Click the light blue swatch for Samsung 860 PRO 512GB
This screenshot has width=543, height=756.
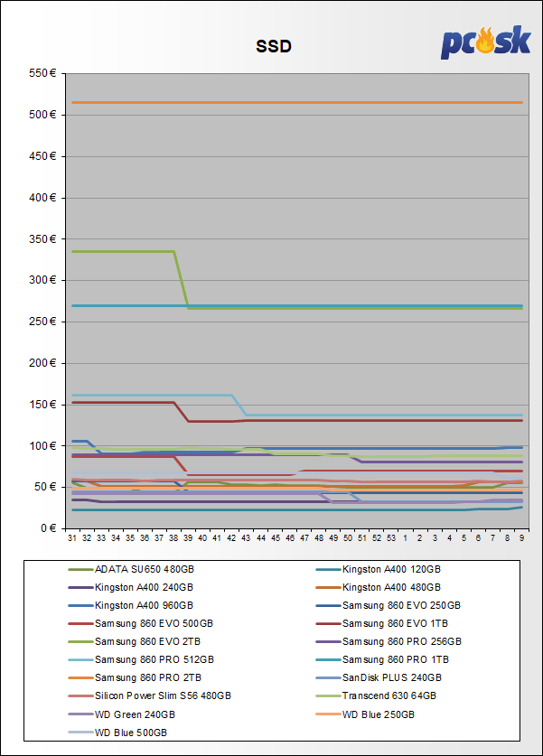click(x=80, y=659)
